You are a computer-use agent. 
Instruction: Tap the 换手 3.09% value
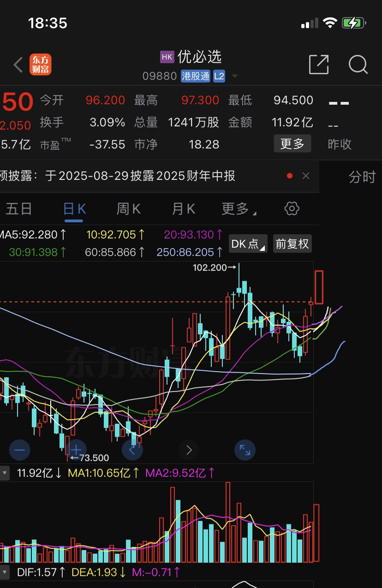pos(107,122)
